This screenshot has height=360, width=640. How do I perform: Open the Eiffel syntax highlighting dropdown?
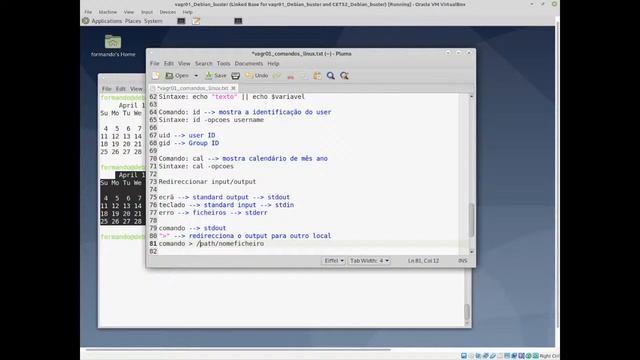(x=333, y=260)
